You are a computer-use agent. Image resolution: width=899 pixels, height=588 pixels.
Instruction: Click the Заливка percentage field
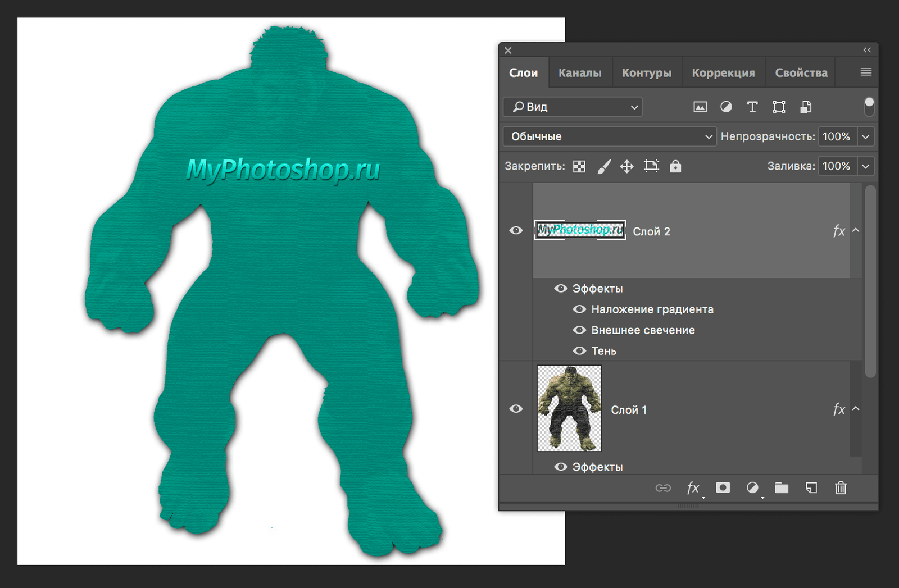pos(837,166)
